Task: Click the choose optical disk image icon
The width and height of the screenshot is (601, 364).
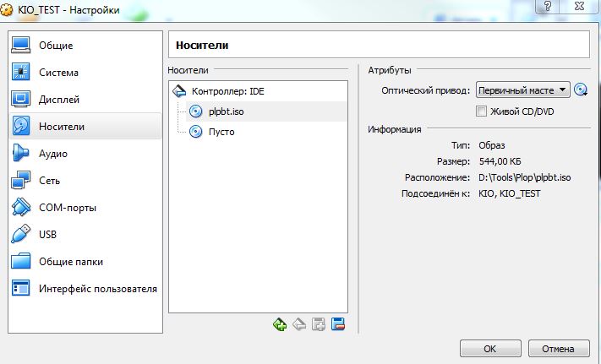Action: [580, 90]
